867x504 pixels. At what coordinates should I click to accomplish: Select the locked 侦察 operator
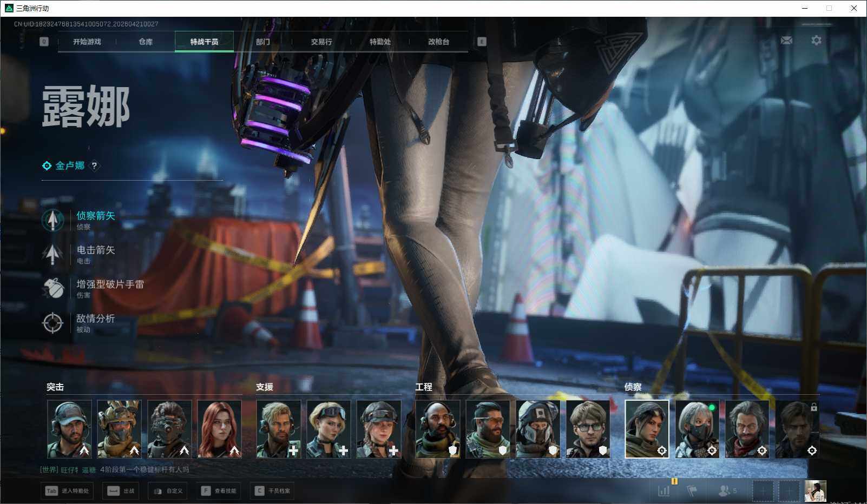(x=797, y=429)
